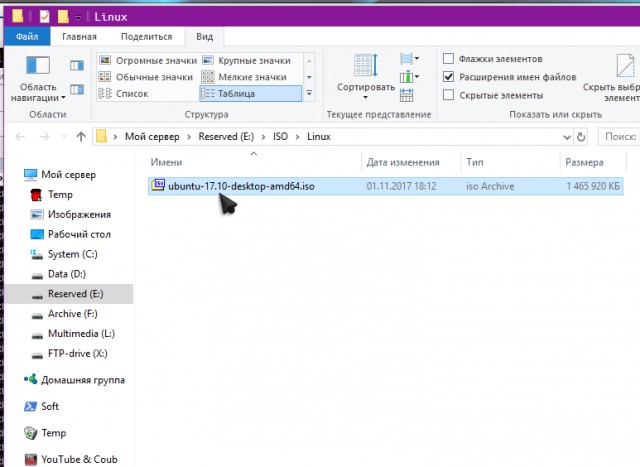
Task: Sort by the Размера column header
Action: click(593, 162)
